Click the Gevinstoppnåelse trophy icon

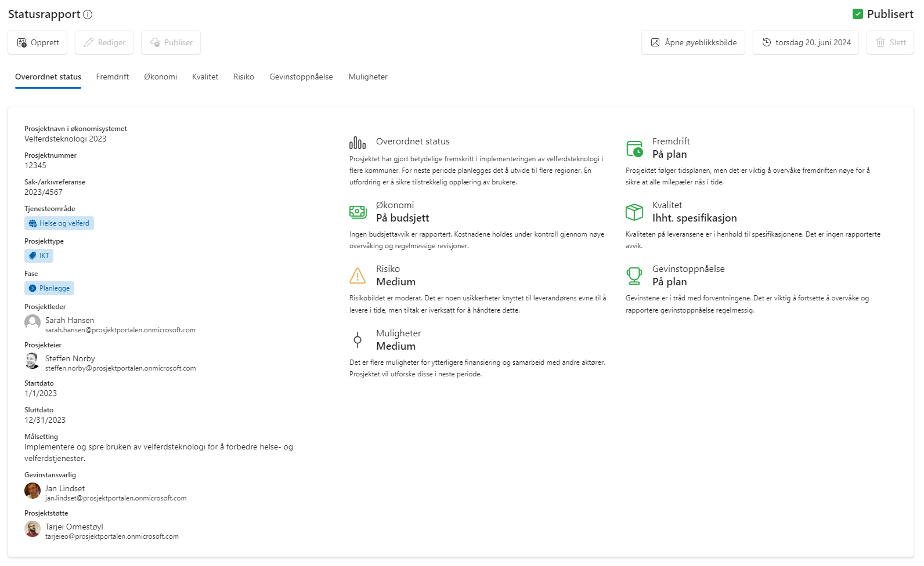[634, 276]
